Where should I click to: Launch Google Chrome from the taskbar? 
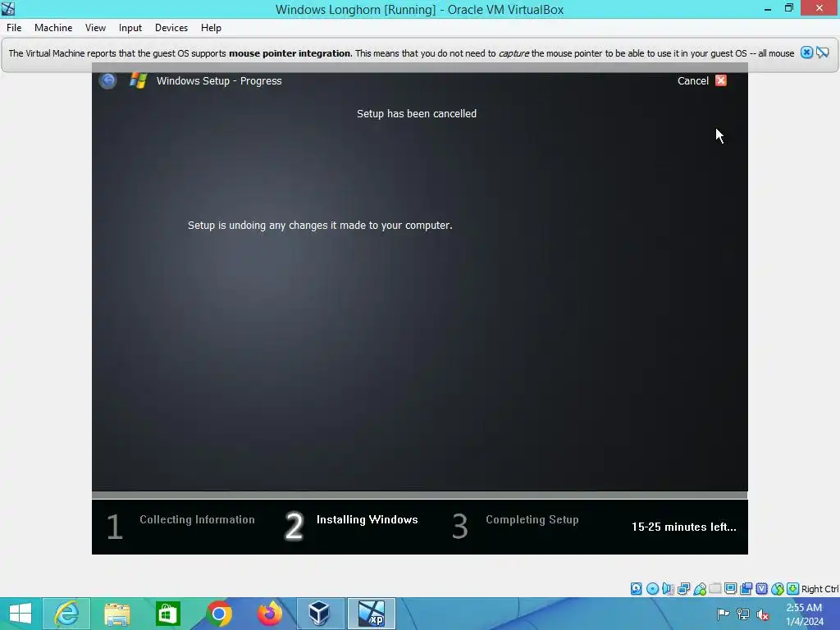point(218,614)
